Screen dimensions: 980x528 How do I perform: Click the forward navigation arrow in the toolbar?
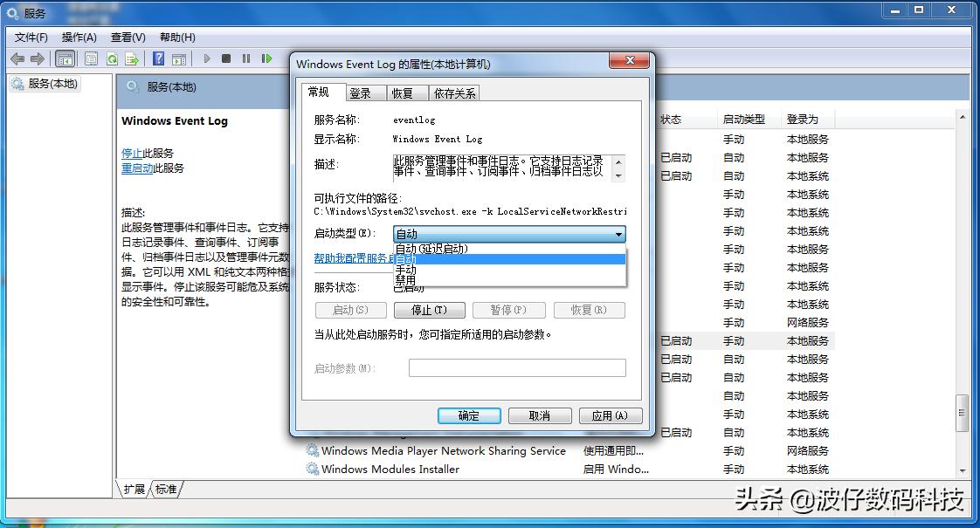click(36, 58)
